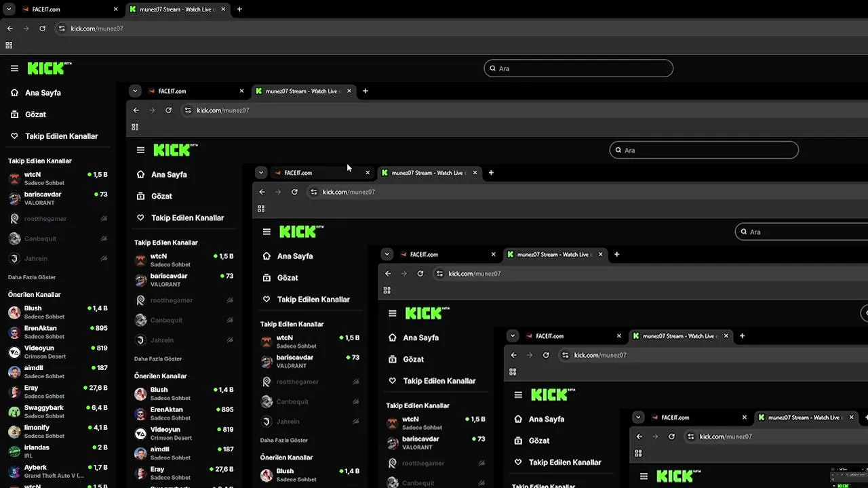
Task: View site information icon in outermost address bar
Action: point(62,28)
